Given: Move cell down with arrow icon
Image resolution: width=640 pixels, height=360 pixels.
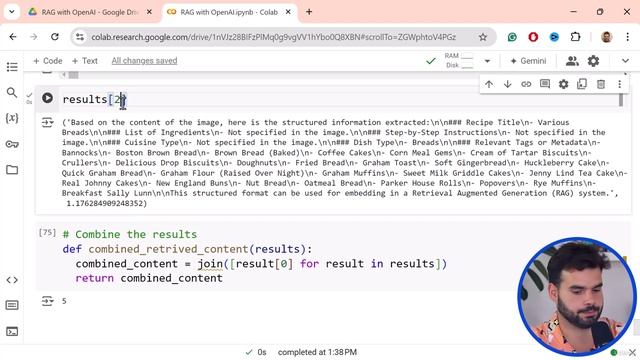Looking at the screenshot, I should coord(507,84).
